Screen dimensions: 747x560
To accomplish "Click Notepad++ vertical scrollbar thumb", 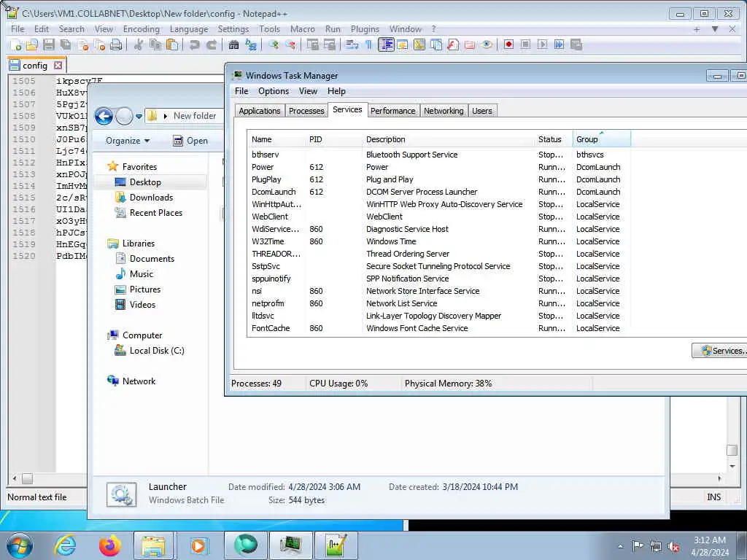I will tap(732, 450).
